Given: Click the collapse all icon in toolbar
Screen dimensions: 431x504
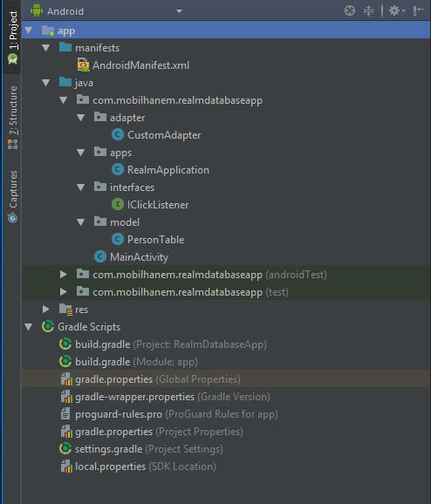Looking at the screenshot, I should pyautogui.click(x=368, y=10).
